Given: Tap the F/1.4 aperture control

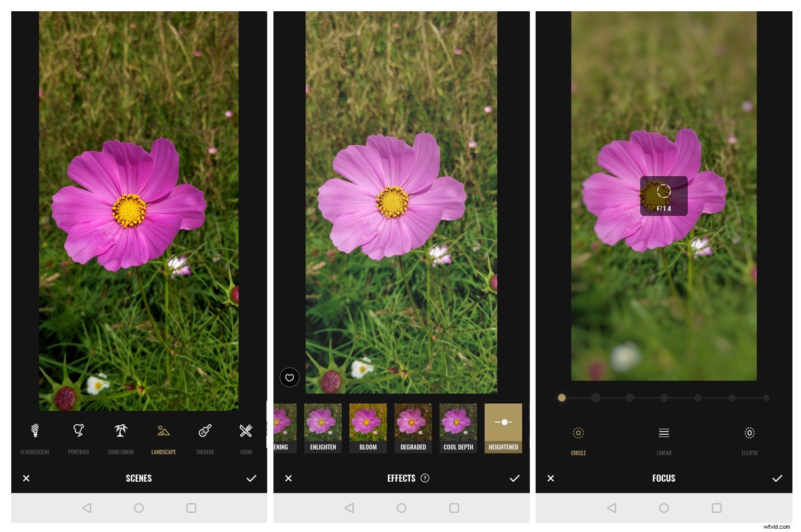Looking at the screenshot, I should coord(663,195).
